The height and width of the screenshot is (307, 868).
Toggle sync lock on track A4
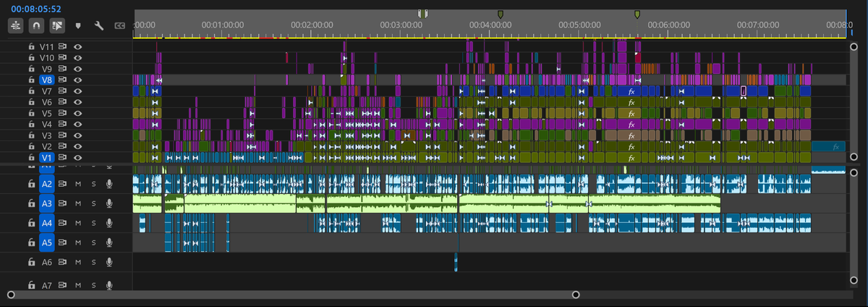(64, 223)
